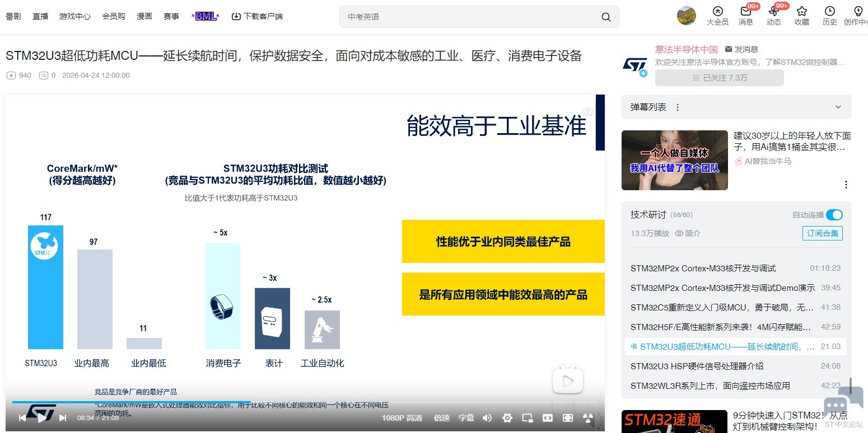Screen dimensions: 868x433
Task: Open the 1080P 高清 quality menu
Action: tap(402, 418)
